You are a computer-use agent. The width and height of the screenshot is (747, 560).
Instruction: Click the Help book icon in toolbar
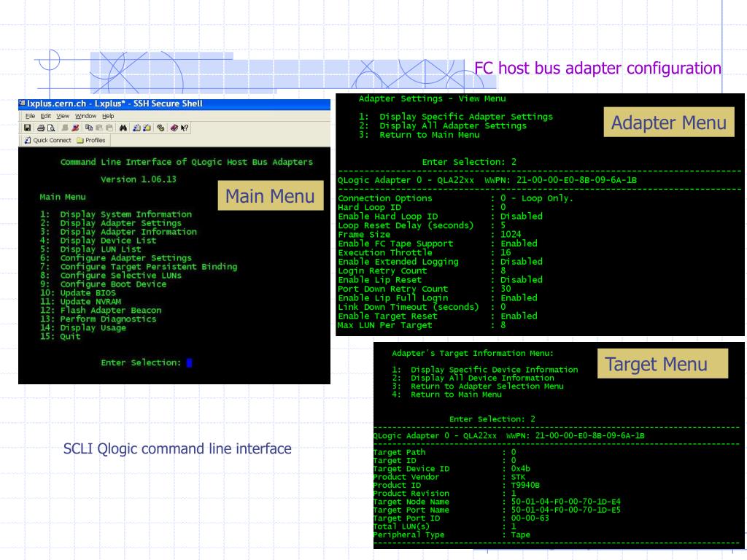coord(174,128)
